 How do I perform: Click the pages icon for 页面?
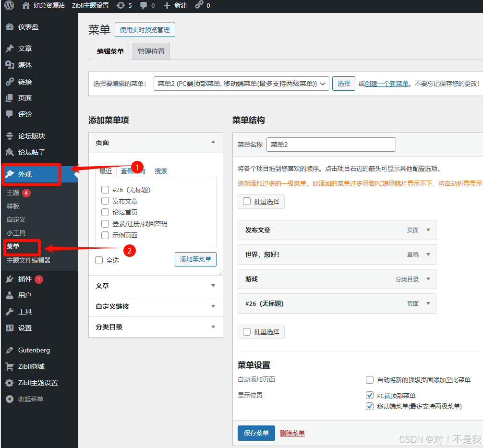point(10,98)
